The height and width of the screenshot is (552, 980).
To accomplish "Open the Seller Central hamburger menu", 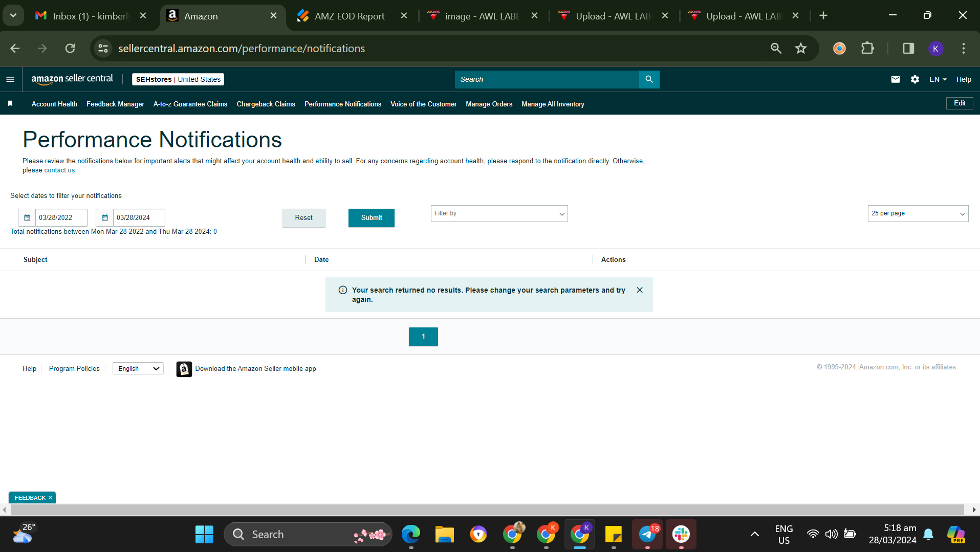I will pos(10,79).
